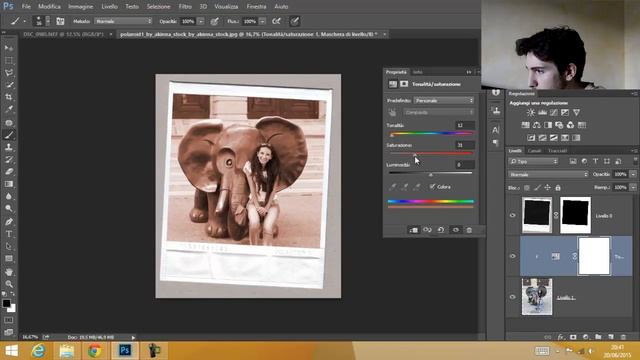Add Brightness/Contrast adjustment

pos(531,112)
